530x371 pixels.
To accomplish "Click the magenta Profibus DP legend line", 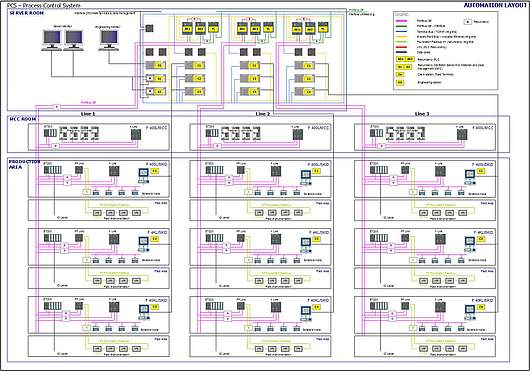I will (x=401, y=21).
